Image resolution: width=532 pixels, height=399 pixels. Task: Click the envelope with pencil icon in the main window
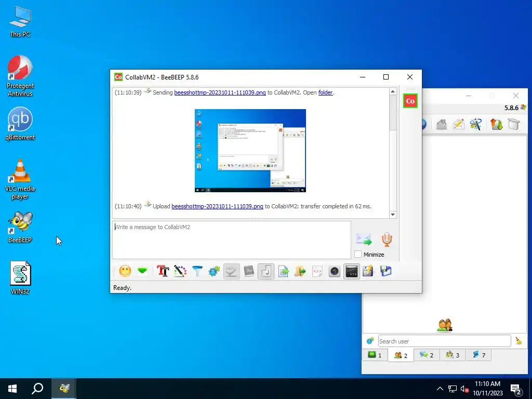tap(458, 124)
